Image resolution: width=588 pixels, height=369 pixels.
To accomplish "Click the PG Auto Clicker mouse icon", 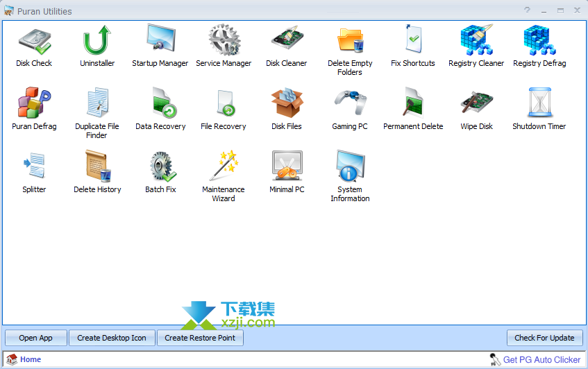I will pyautogui.click(x=495, y=359).
